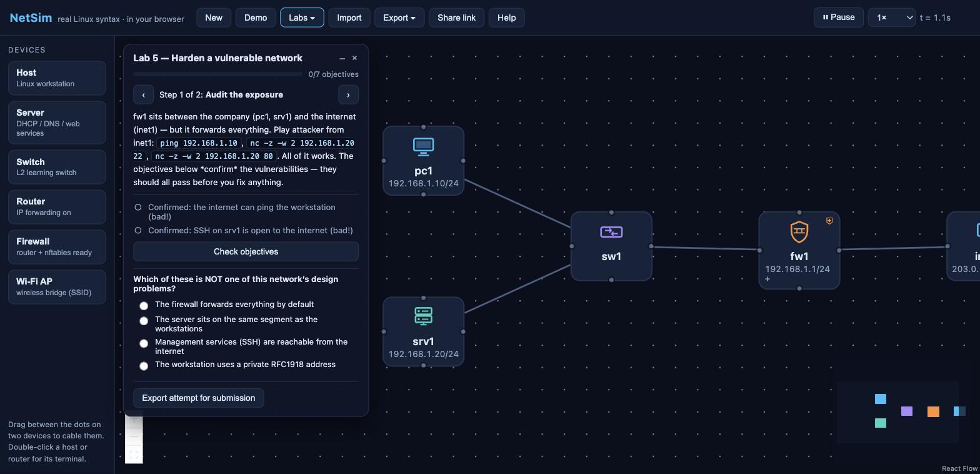The height and width of the screenshot is (474, 980).
Task: Choose 'Management services (SSH) are reachable' option
Action: (144, 343)
